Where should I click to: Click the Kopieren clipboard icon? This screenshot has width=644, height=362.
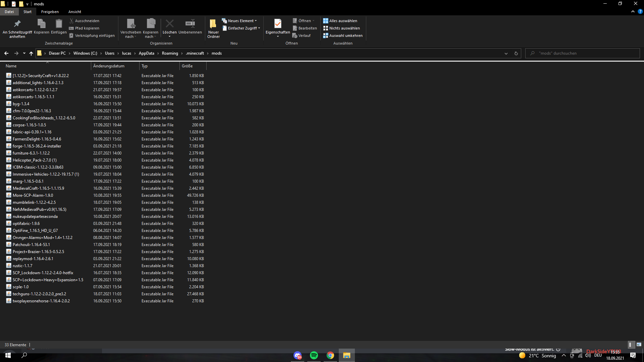(x=42, y=26)
